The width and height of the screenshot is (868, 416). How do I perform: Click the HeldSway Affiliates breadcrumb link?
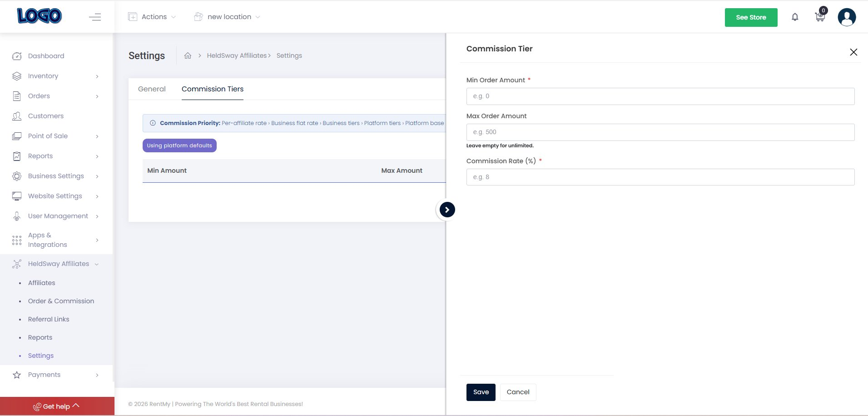click(x=237, y=55)
